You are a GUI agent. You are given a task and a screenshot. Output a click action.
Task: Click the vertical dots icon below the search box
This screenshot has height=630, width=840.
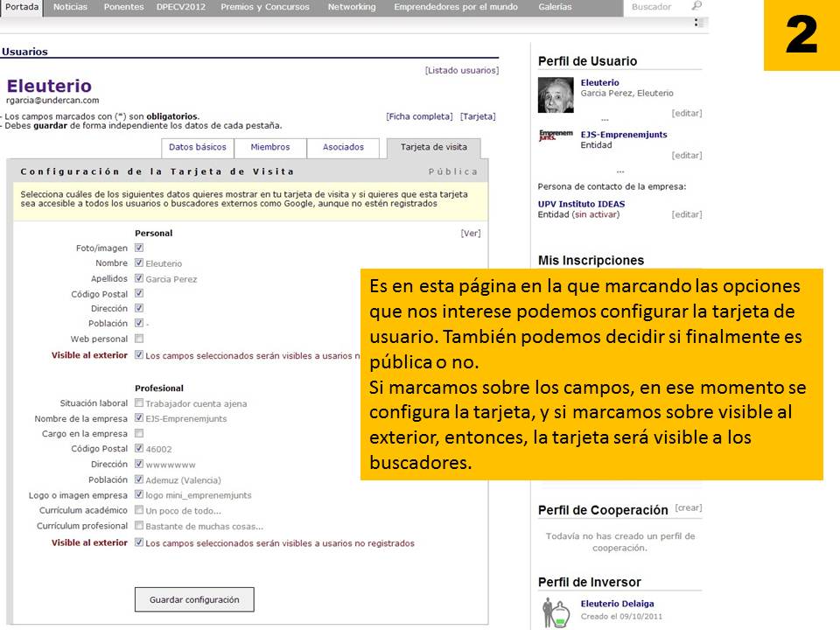click(x=696, y=21)
